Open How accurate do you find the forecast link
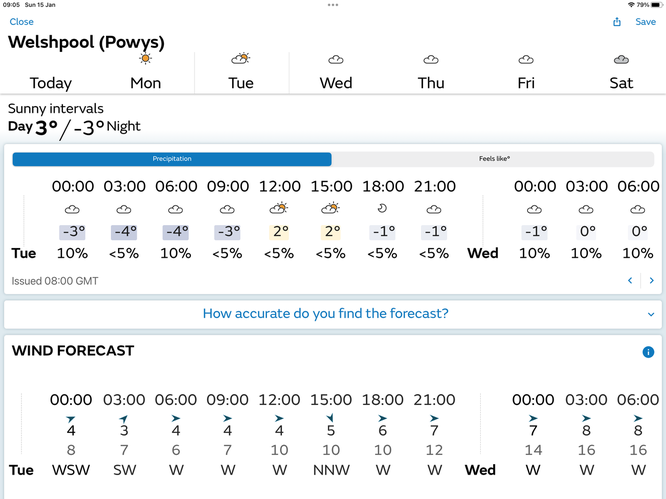 tap(325, 313)
